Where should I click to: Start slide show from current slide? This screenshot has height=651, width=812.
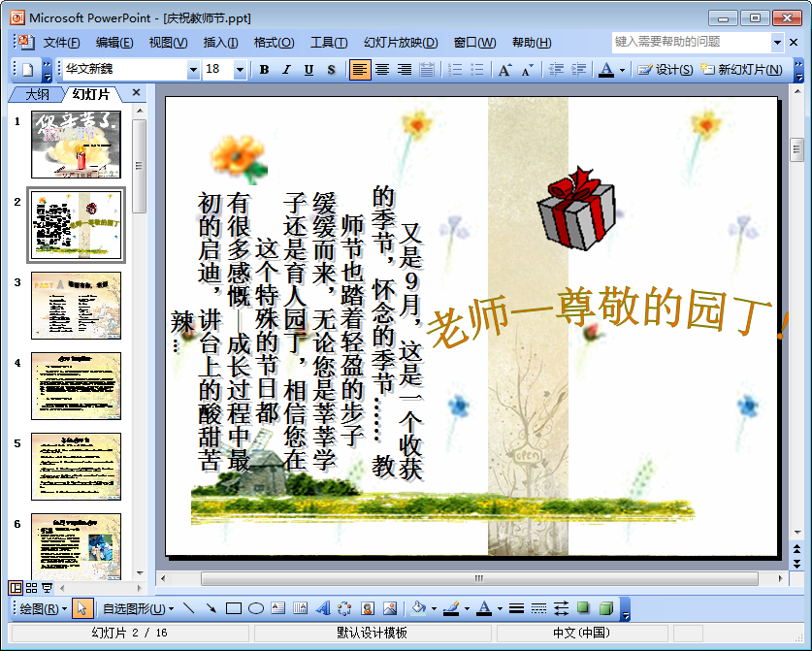(48, 588)
